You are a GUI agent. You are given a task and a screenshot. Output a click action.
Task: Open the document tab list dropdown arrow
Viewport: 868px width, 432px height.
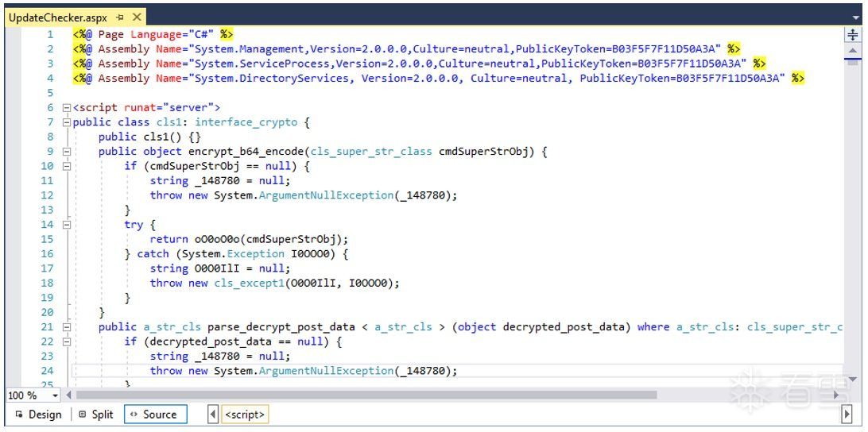(856, 18)
